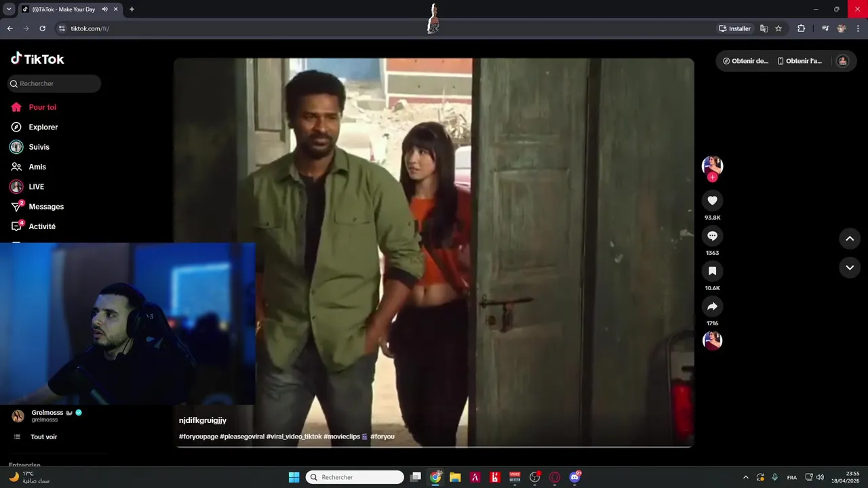The image size is (868, 488).
Task: Open Chrome tab search dropdown
Action: click(x=9, y=9)
